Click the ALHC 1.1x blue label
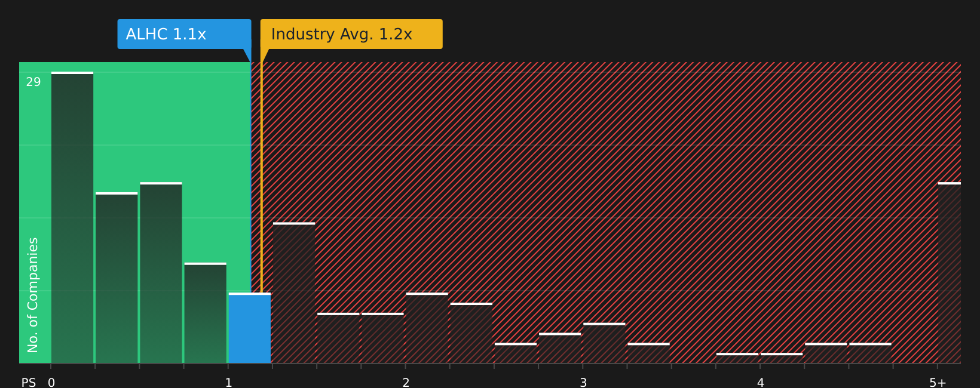The image size is (980, 388). (184, 34)
